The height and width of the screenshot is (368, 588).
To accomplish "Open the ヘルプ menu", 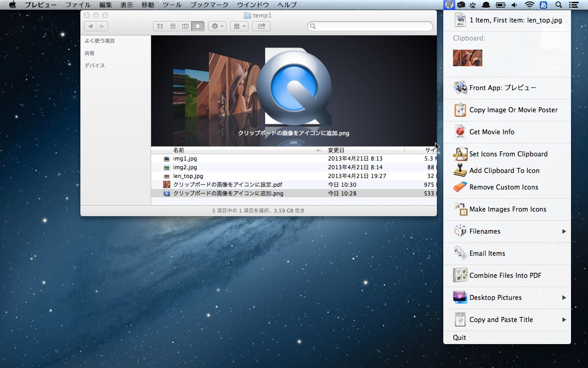I will (x=287, y=5).
